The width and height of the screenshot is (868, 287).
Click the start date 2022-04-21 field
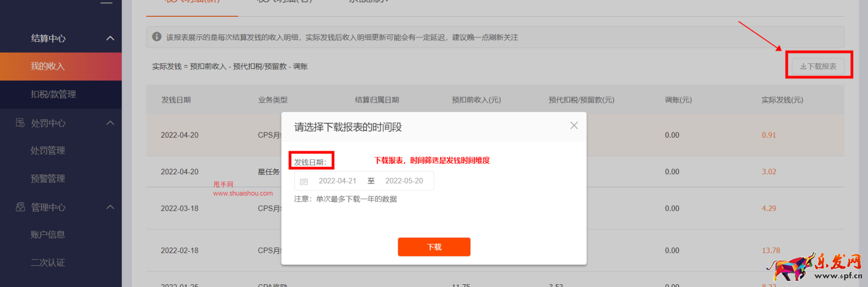pyautogui.click(x=337, y=181)
